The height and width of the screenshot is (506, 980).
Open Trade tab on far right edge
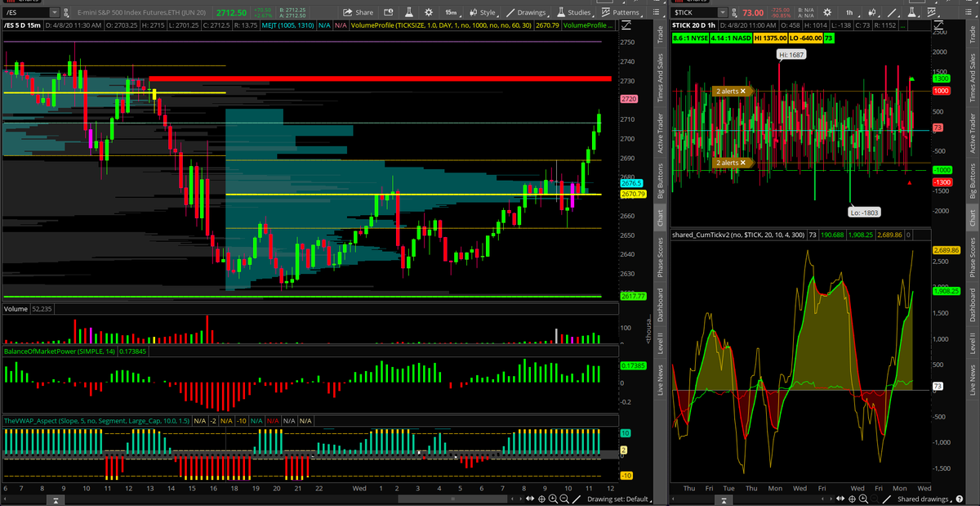coord(973,34)
